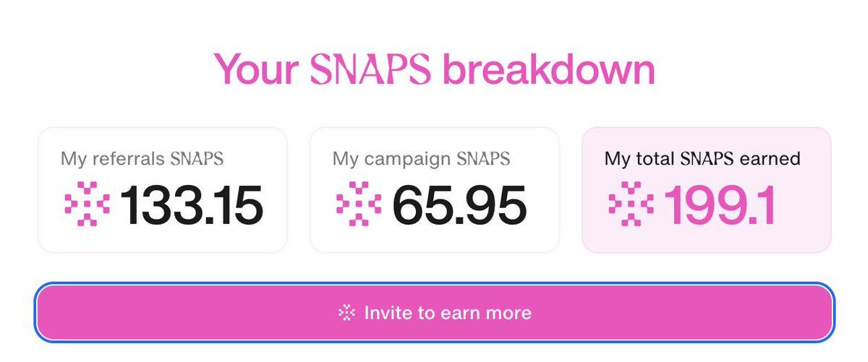Click the "Your SNAPS breakdown" heading
This screenshot has width=868, height=362.
pyautogui.click(x=434, y=69)
